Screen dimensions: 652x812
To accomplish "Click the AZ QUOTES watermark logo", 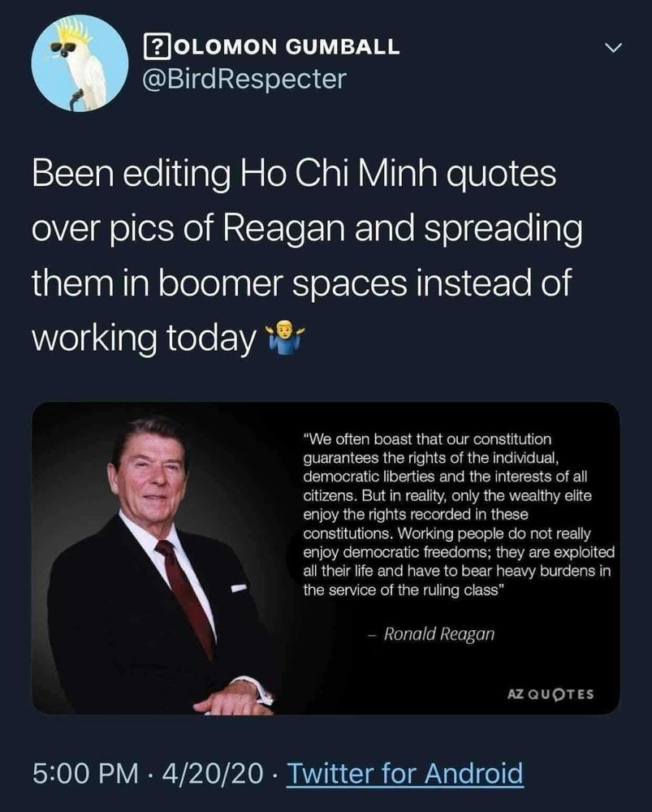I will (551, 694).
